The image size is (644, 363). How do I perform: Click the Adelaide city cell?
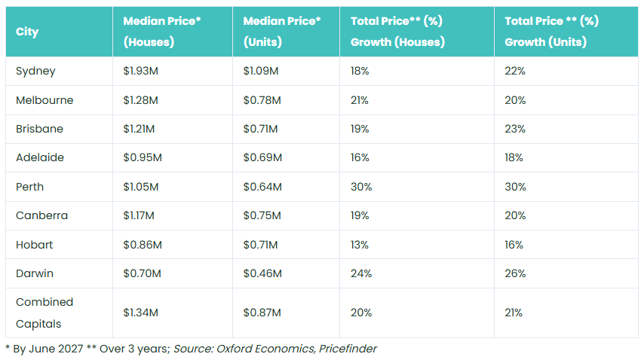(x=39, y=157)
